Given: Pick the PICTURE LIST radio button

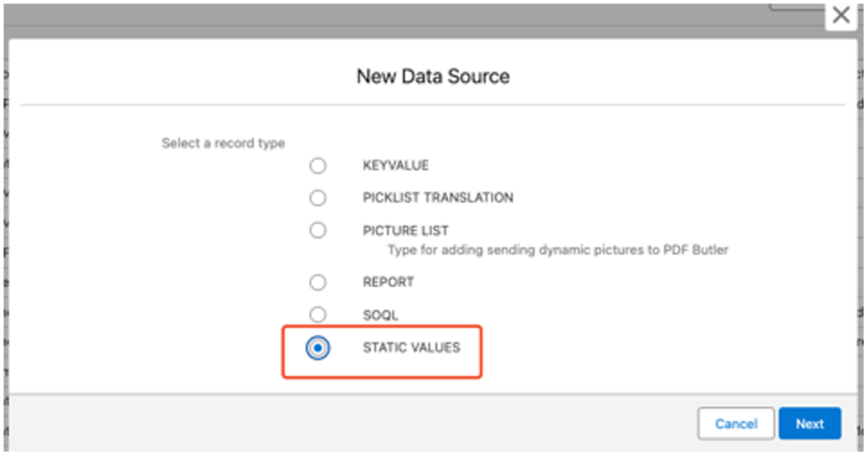Looking at the screenshot, I should pos(318,231).
